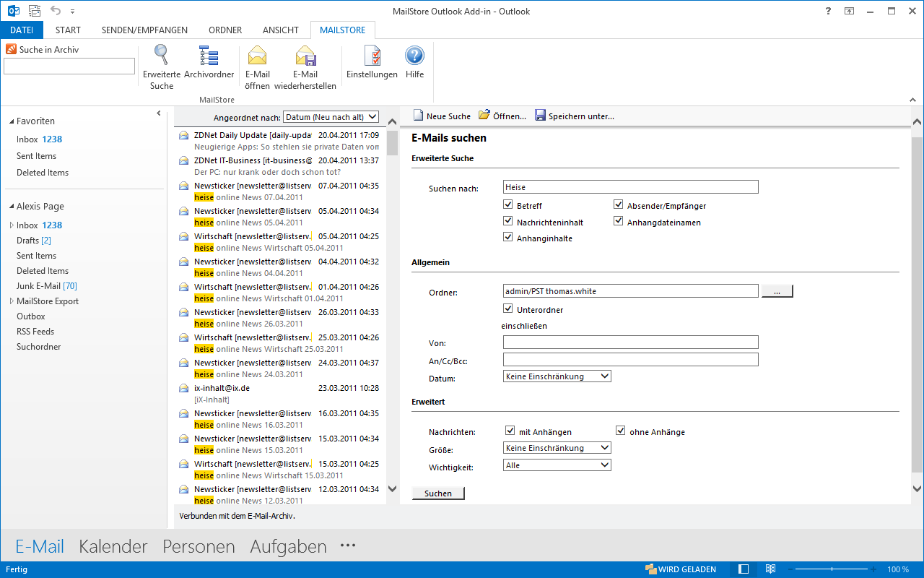924x578 pixels.
Task: Toggle the Anhangdateinamen checkbox
Action: click(x=619, y=222)
